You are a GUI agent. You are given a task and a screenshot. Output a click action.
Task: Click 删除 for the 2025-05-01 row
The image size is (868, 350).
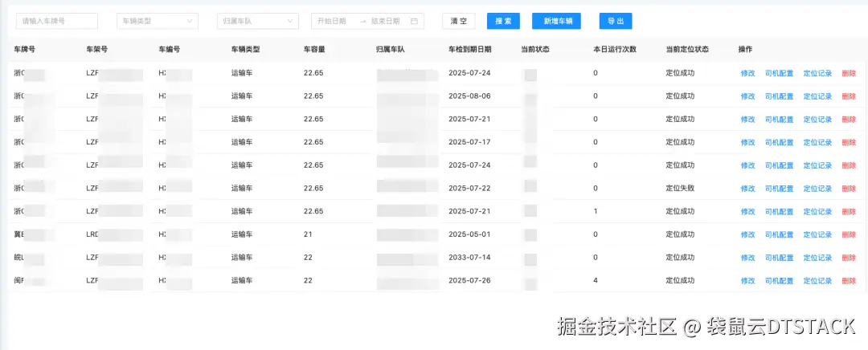849,234
